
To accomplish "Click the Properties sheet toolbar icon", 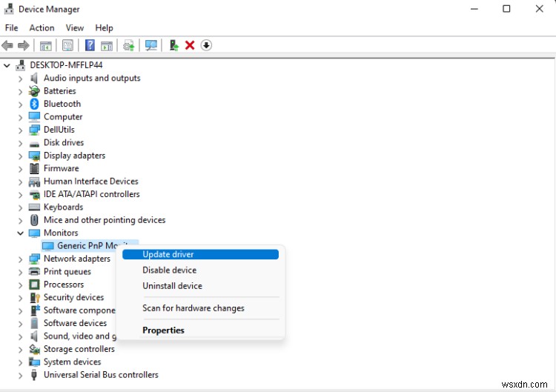I will pyautogui.click(x=67, y=45).
